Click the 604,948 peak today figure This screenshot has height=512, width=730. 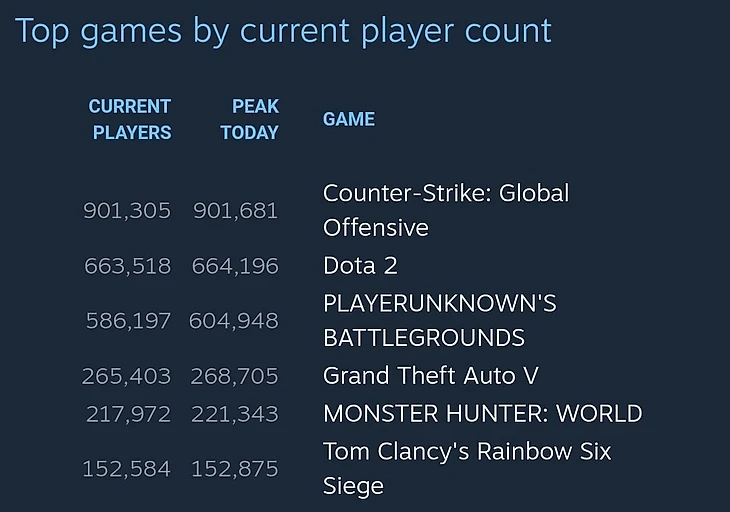coord(234,321)
